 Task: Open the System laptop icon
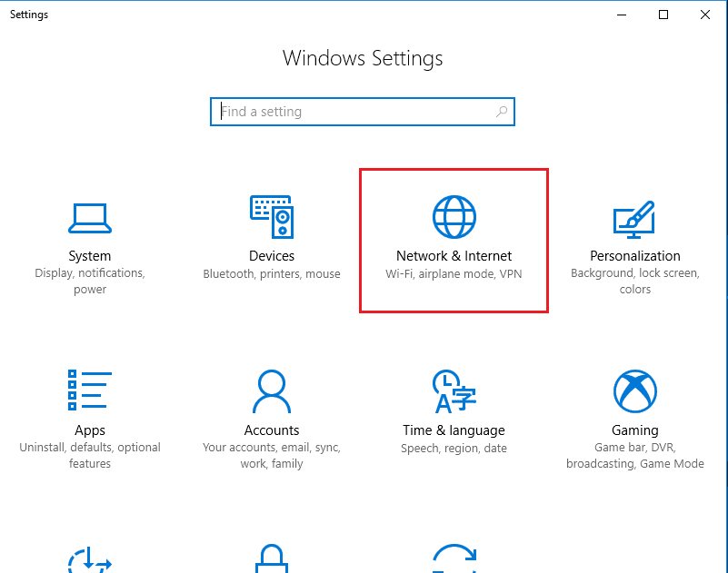click(89, 218)
